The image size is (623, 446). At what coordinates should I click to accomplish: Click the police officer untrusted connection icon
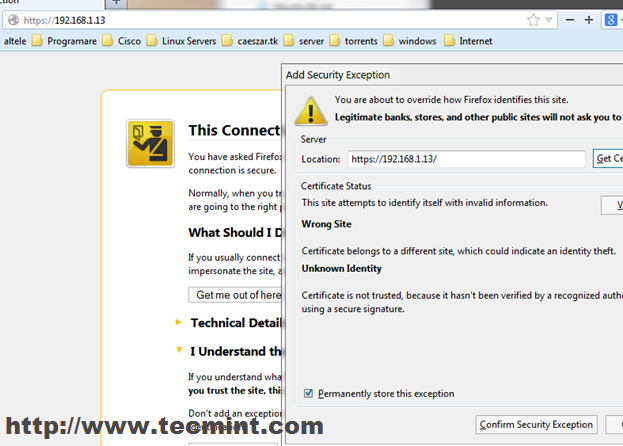[x=150, y=143]
